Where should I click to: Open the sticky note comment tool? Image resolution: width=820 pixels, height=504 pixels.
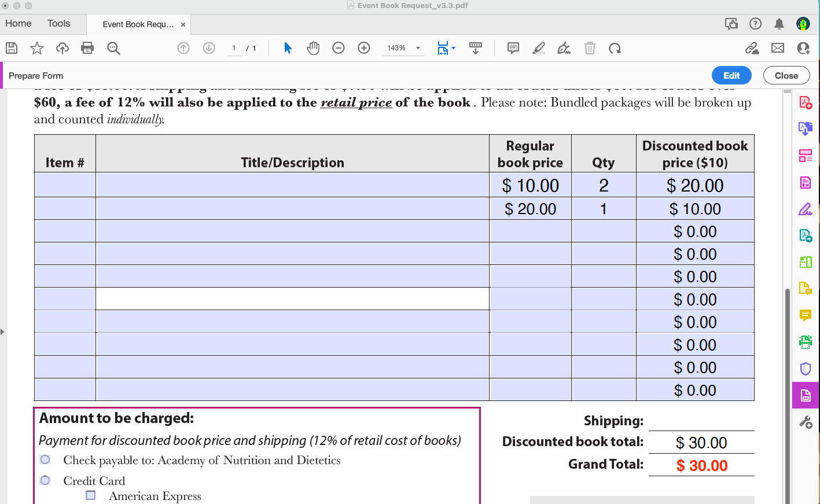(x=513, y=48)
